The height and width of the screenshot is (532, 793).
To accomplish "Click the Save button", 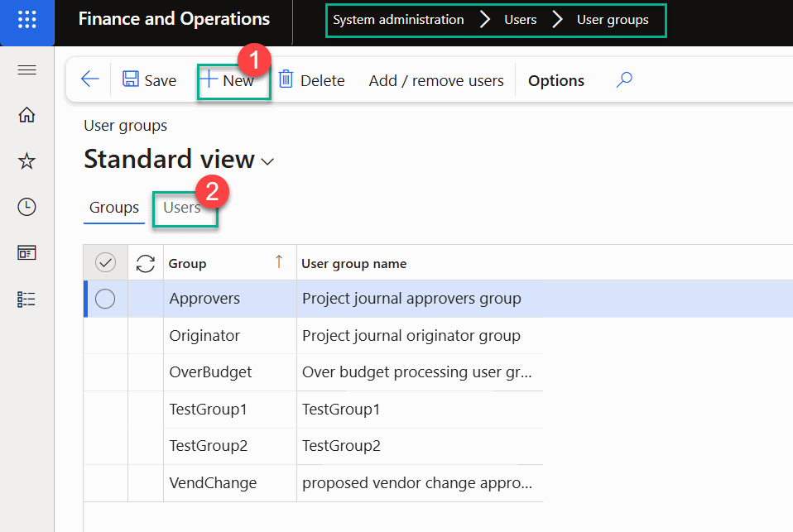I will (149, 80).
